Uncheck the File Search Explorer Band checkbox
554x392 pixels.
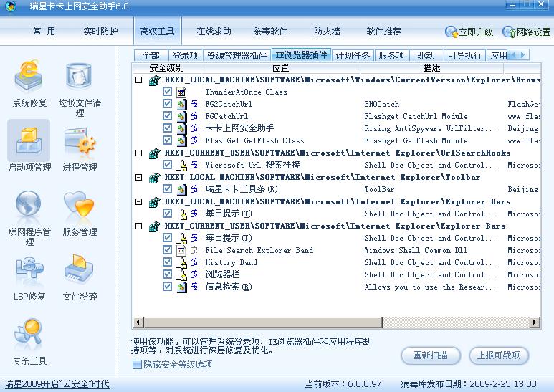tap(167, 250)
